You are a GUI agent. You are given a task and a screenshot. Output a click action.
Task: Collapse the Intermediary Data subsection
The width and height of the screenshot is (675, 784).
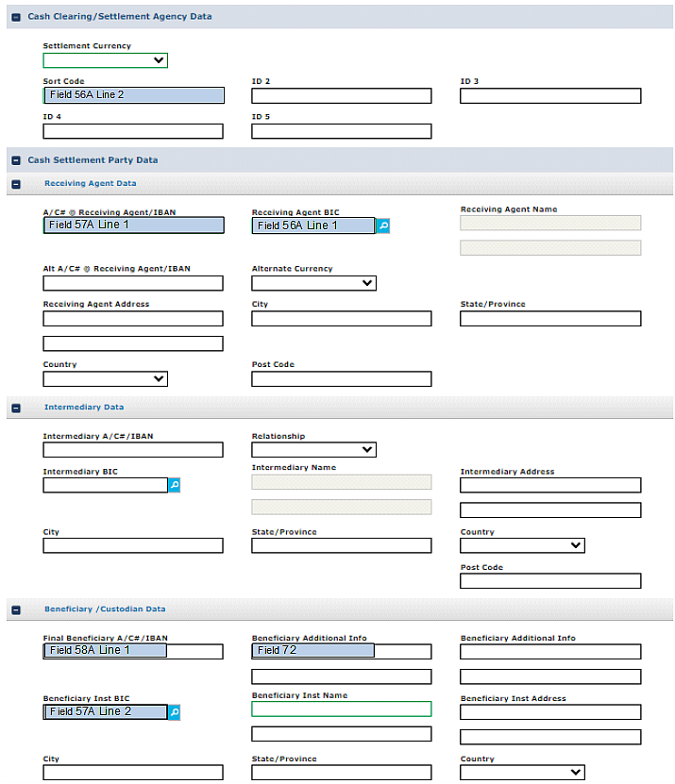pyautogui.click(x=16, y=408)
